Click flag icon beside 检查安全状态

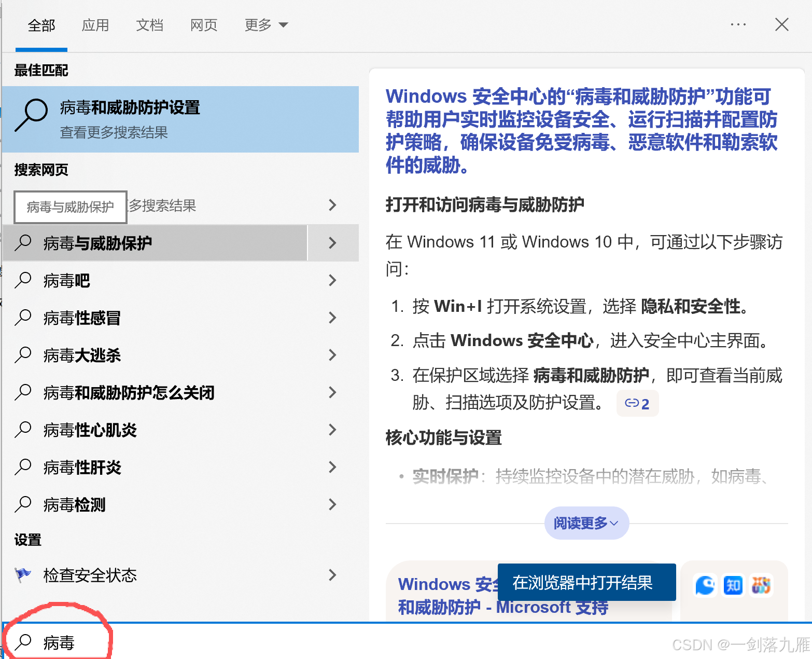point(23,575)
